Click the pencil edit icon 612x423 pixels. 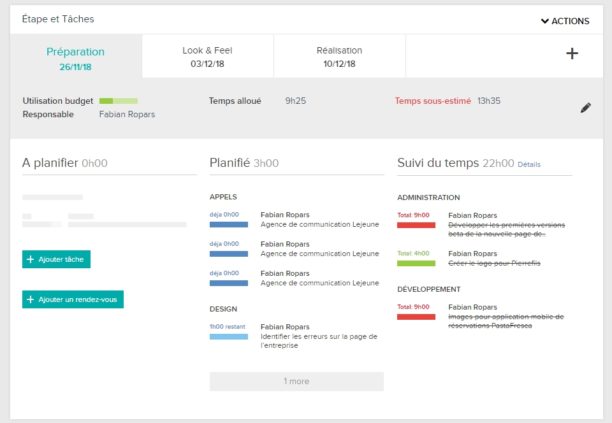[x=586, y=107]
